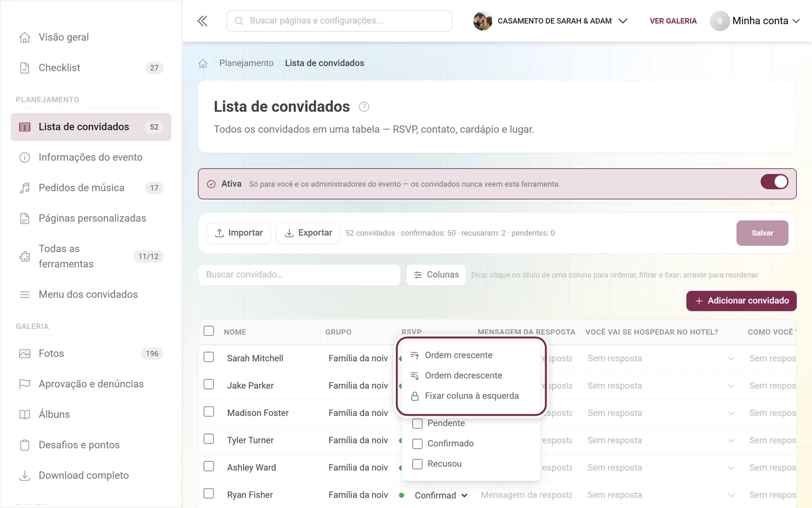Open Madison Foster's hotel answer dropdown
Image resolution: width=812 pixels, height=508 pixels.
[x=661, y=413]
